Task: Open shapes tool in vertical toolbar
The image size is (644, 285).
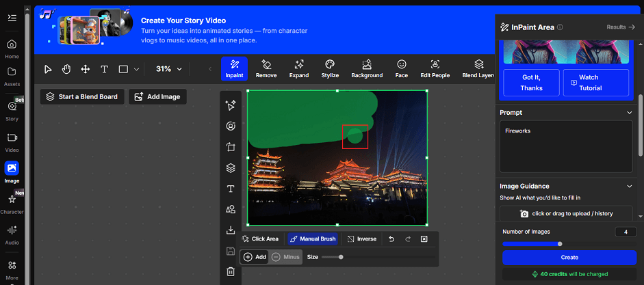Action: [231, 210]
